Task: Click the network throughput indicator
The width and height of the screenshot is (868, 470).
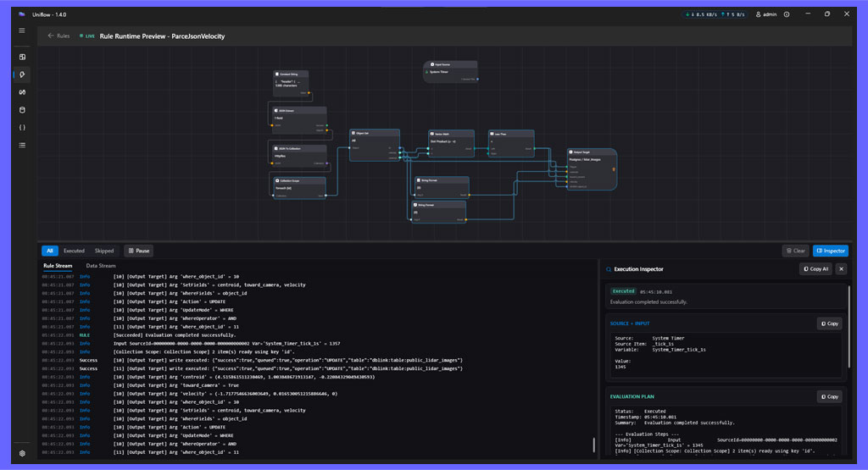Action: 715,14
